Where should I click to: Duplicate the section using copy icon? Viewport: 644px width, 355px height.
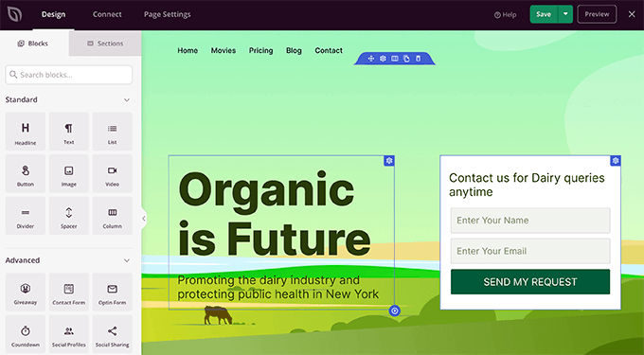click(406, 59)
